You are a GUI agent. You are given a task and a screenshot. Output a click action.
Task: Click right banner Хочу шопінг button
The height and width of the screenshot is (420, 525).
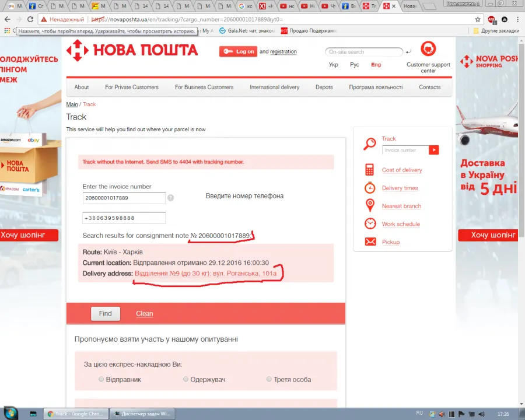point(488,235)
